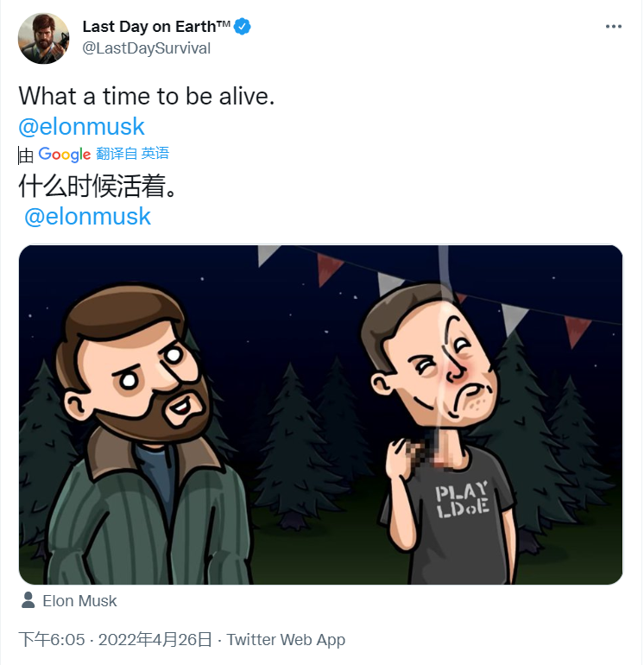The width and height of the screenshot is (644, 665).
Task: Click the Elon Musk tagged name
Action: tap(79, 601)
